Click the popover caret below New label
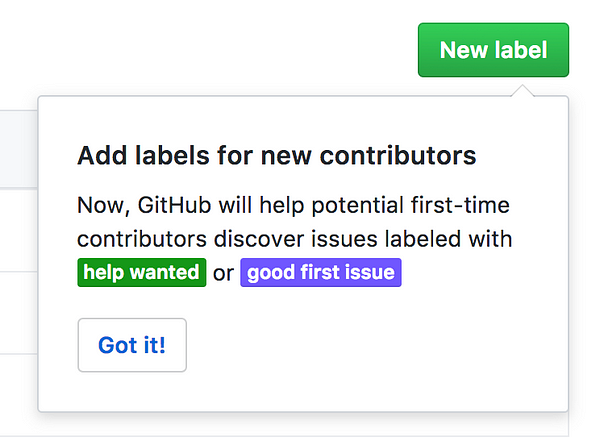The height and width of the screenshot is (437, 600). click(519, 90)
